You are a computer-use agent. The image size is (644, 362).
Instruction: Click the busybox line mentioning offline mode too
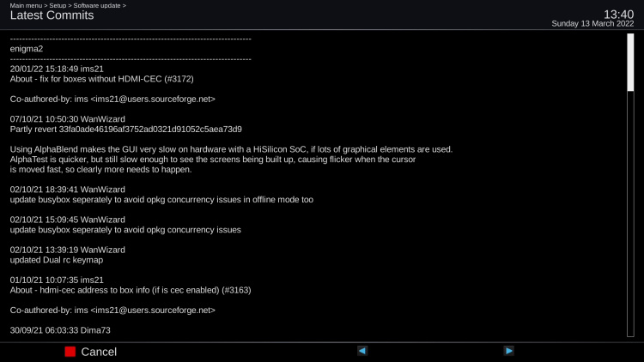(x=161, y=200)
